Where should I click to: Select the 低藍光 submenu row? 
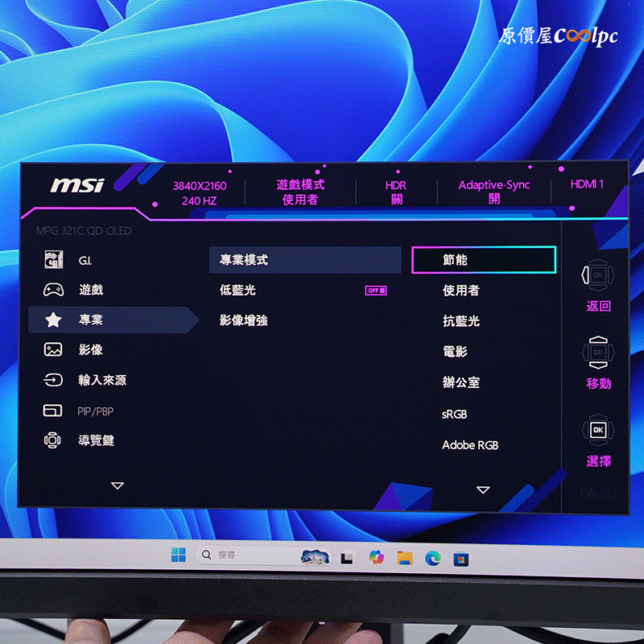click(305, 290)
